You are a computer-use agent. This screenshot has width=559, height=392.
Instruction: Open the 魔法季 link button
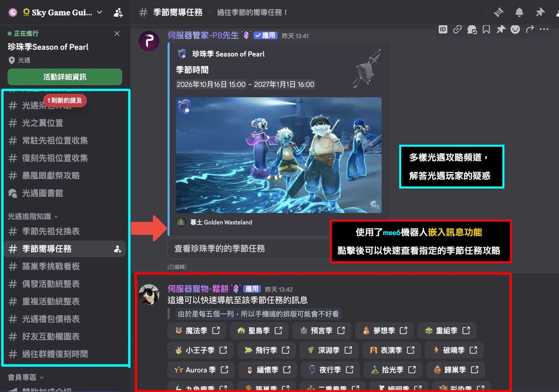point(196,331)
